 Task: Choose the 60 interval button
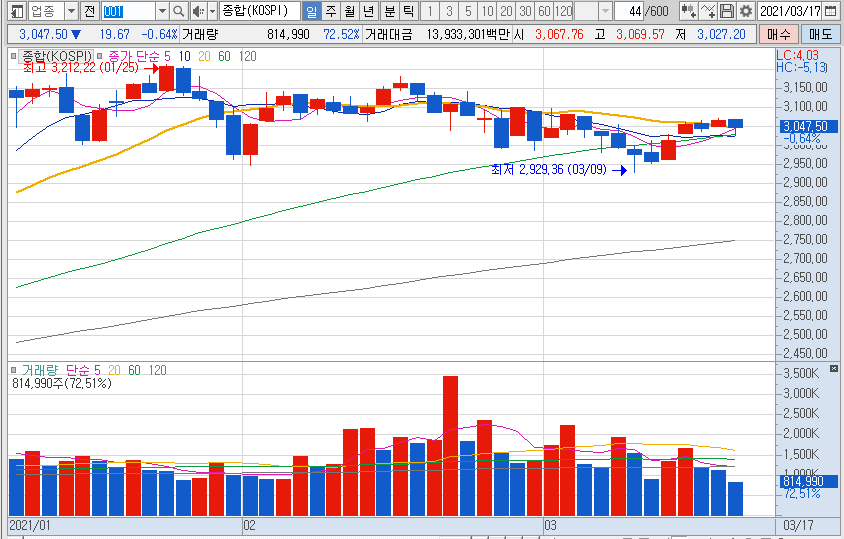coord(544,10)
